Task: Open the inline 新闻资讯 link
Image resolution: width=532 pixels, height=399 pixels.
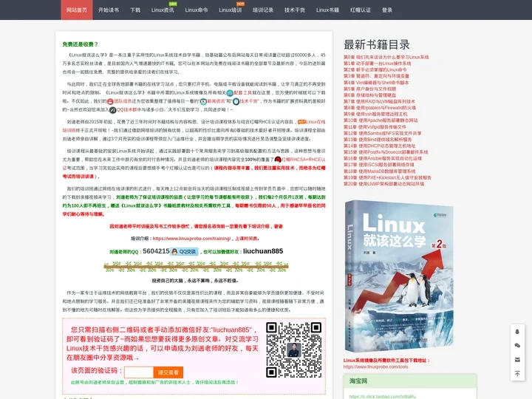Action: tap(216, 101)
